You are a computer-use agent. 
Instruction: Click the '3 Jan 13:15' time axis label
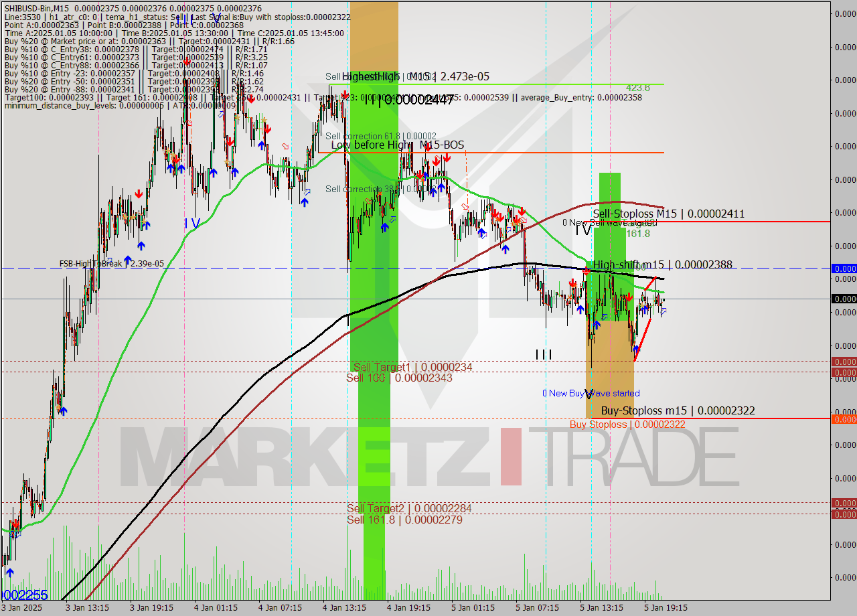(x=88, y=608)
